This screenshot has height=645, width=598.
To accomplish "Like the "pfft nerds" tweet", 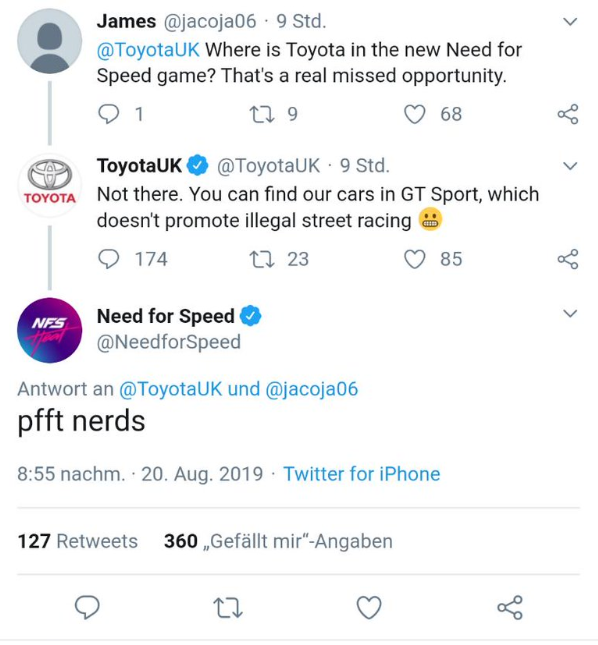I will click(x=369, y=607).
